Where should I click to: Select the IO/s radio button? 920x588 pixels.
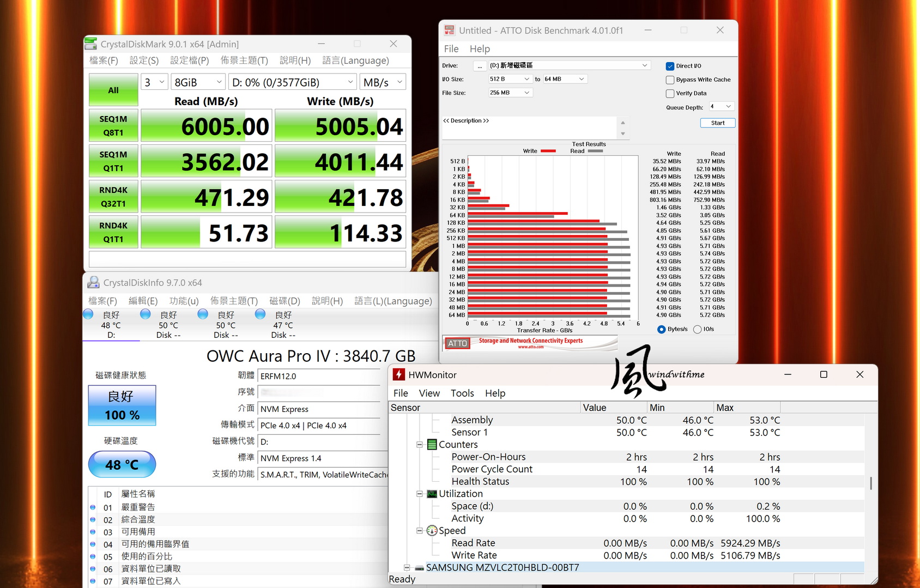tap(697, 329)
